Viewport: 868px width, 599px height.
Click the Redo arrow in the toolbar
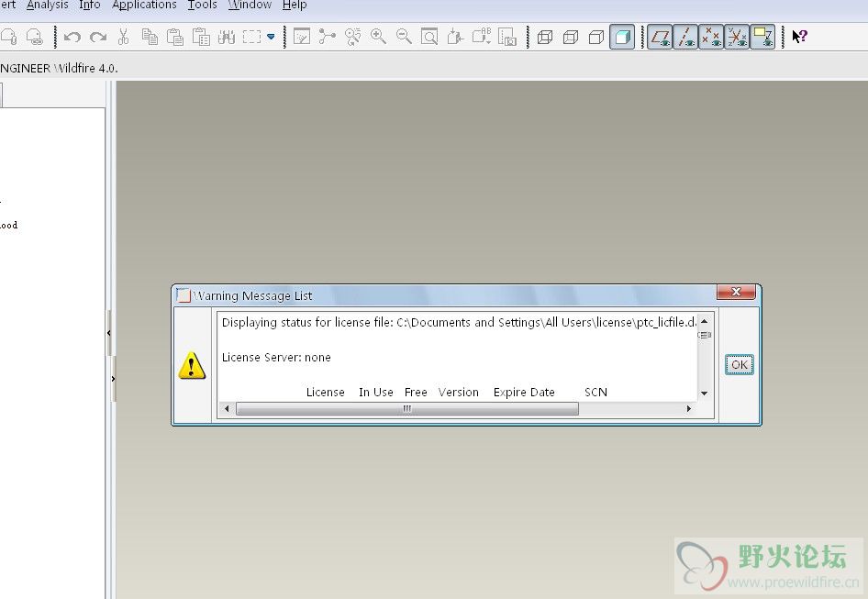(98, 37)
